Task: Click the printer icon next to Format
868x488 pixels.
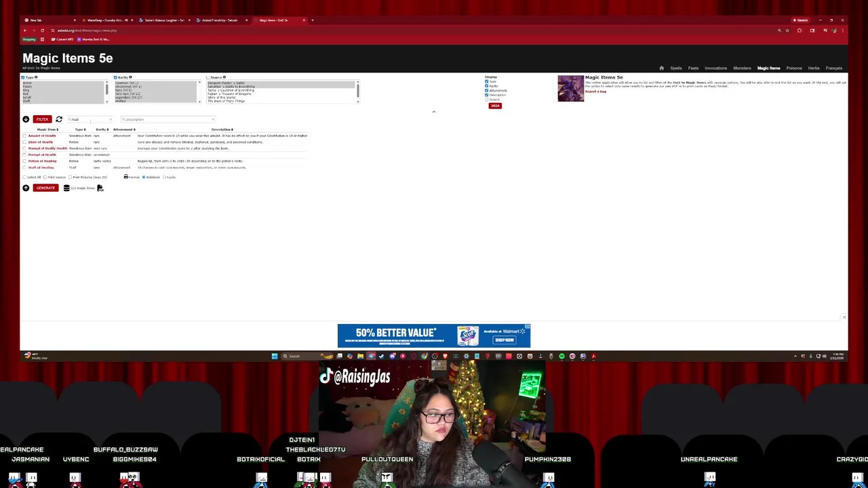Action: click(126, 177)
